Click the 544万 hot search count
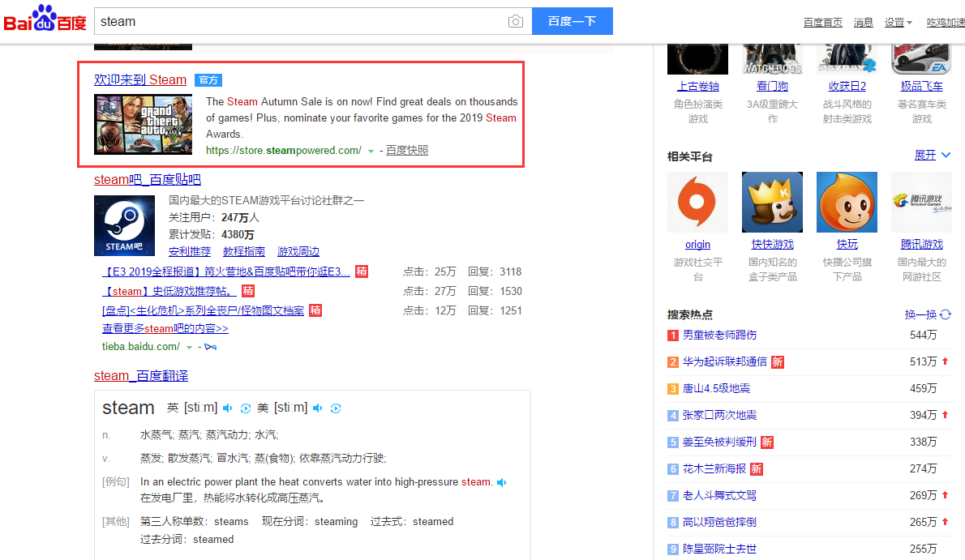This screenshot has height=560, width=965. (x=923, y=335)
